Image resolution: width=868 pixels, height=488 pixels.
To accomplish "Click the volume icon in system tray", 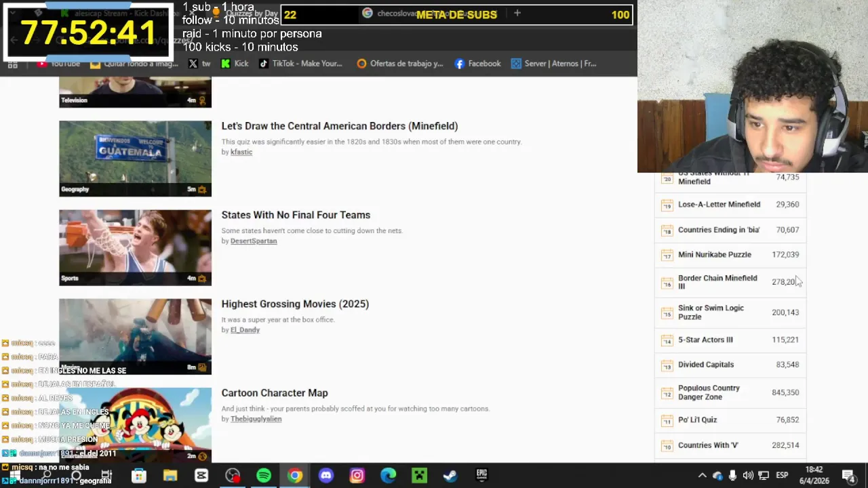I will coord(748,475).
